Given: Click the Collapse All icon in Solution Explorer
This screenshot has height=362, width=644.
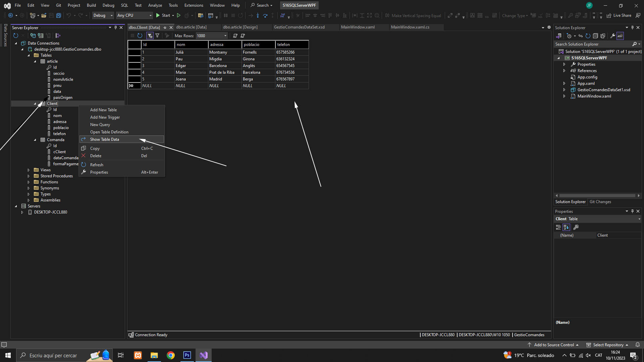Looking at the screenshot, I should coord(595,36).
